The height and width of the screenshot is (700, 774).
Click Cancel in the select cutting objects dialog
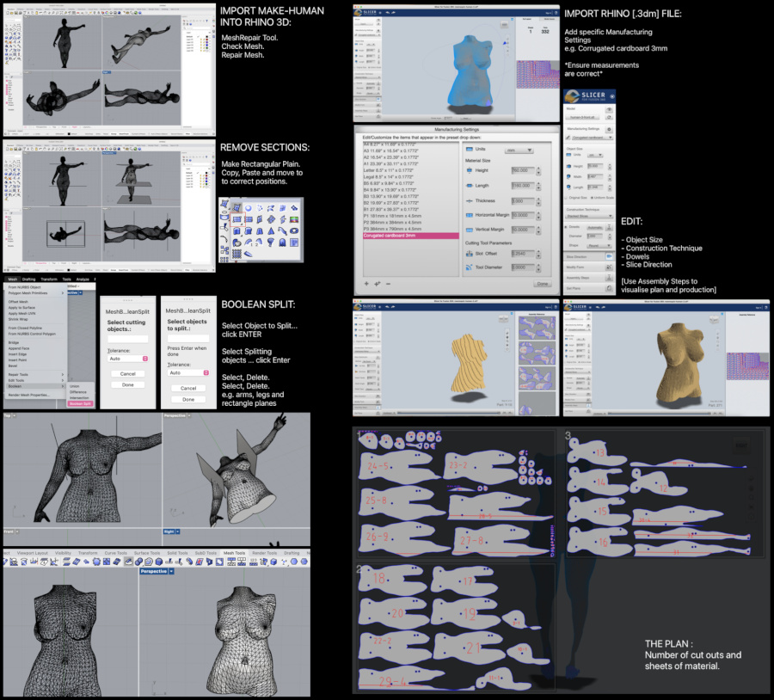(x=127, y=374)
